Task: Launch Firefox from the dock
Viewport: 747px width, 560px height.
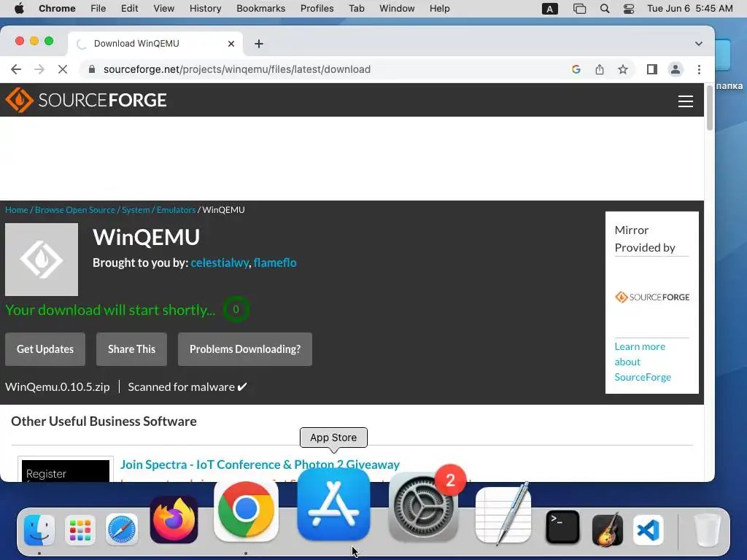Action: (174, 520)
